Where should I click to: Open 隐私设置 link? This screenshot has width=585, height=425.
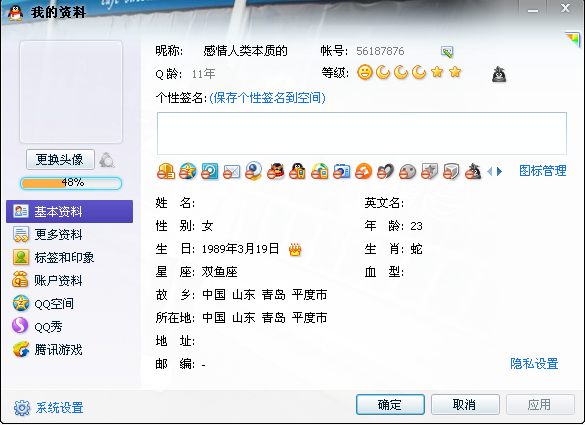534,363
